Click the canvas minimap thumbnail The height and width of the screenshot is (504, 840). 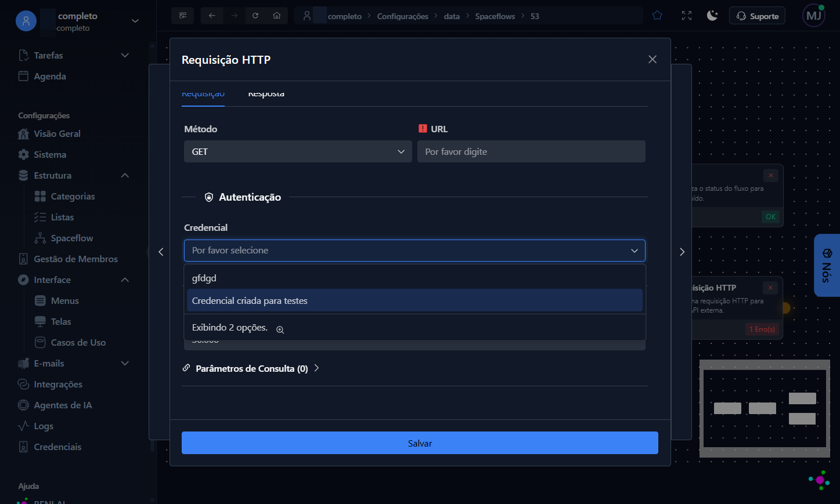coord(765,408)
